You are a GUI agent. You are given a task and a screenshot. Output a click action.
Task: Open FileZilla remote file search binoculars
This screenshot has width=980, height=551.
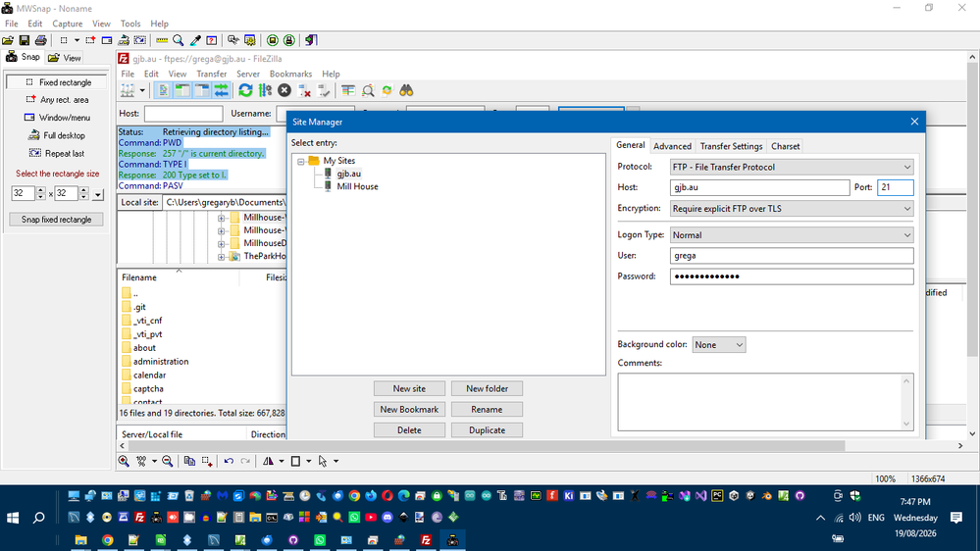click(x=406, y=90)
